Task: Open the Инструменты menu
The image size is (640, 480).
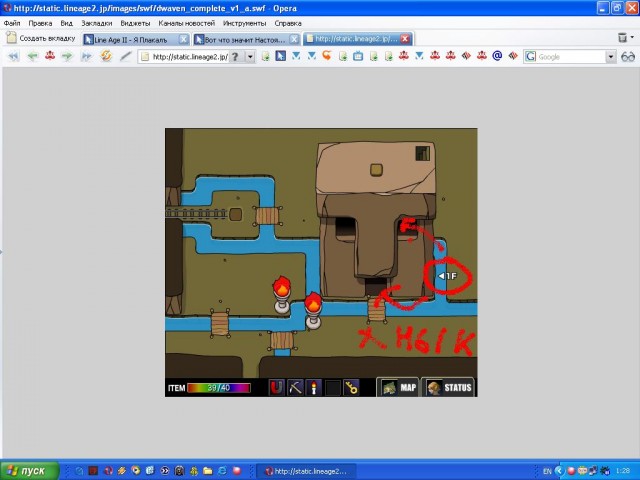Action: (x=244, y=23)
